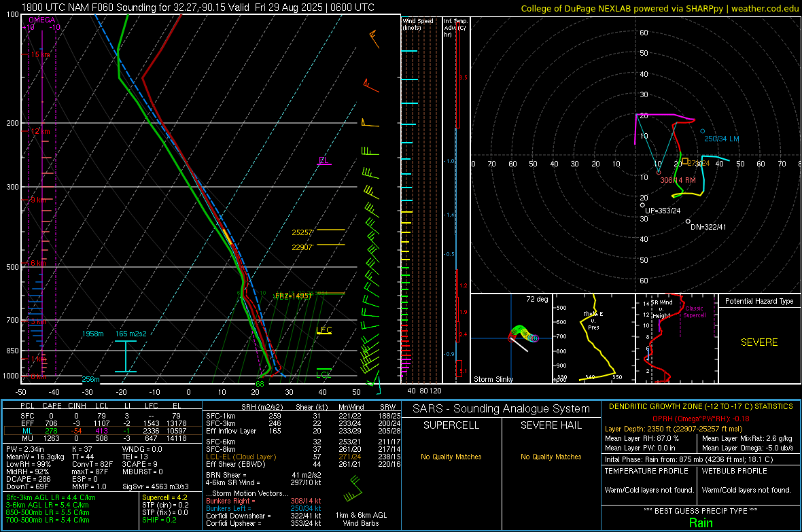This screenshot has width=802, height=532.
Task: Click the SARS - Sounding Analogue System title
Action: pyautogui.click(x=502, y=409)
